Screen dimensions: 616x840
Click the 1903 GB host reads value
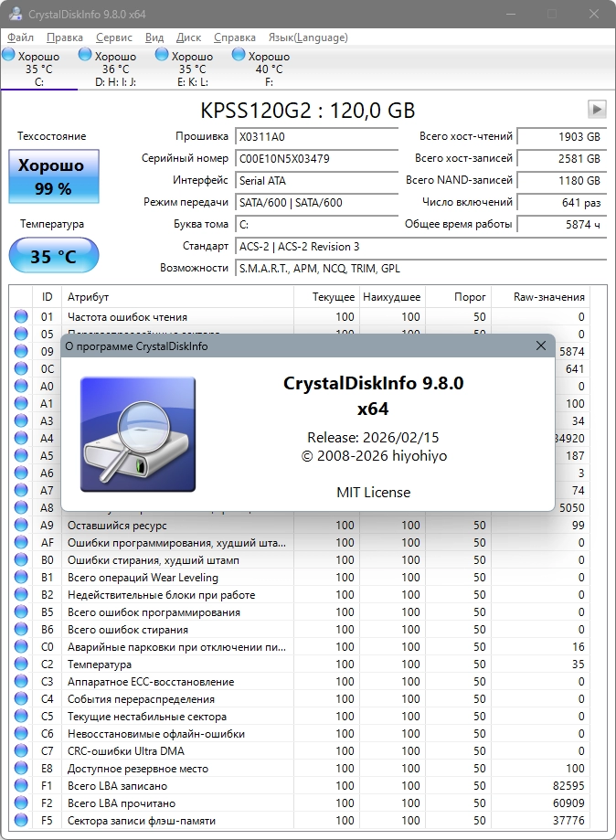pyautogui.click(x=562, y=136)
